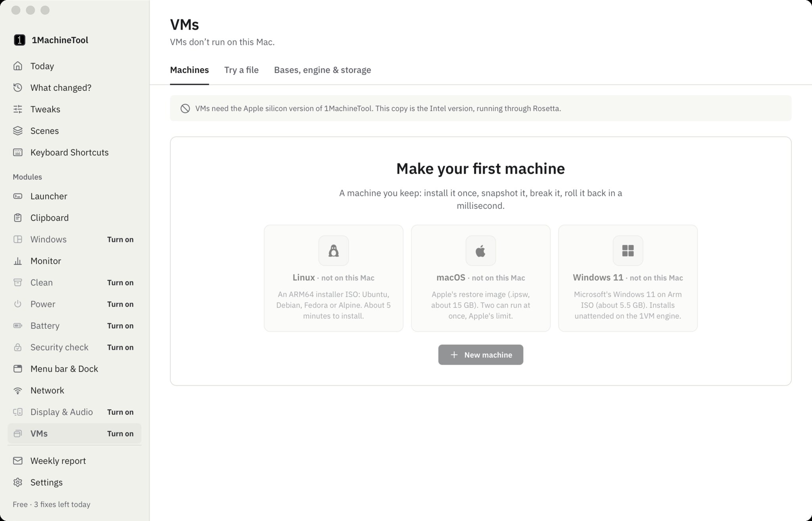The width and height of the screenshot is (812, 521).
Task: Choose the Linux machine card title
Action: [304, 278]
